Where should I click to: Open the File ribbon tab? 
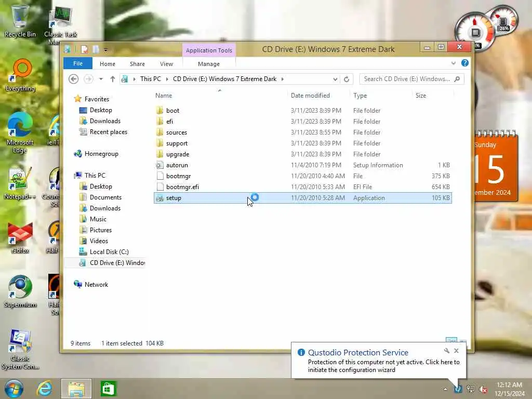78,63
